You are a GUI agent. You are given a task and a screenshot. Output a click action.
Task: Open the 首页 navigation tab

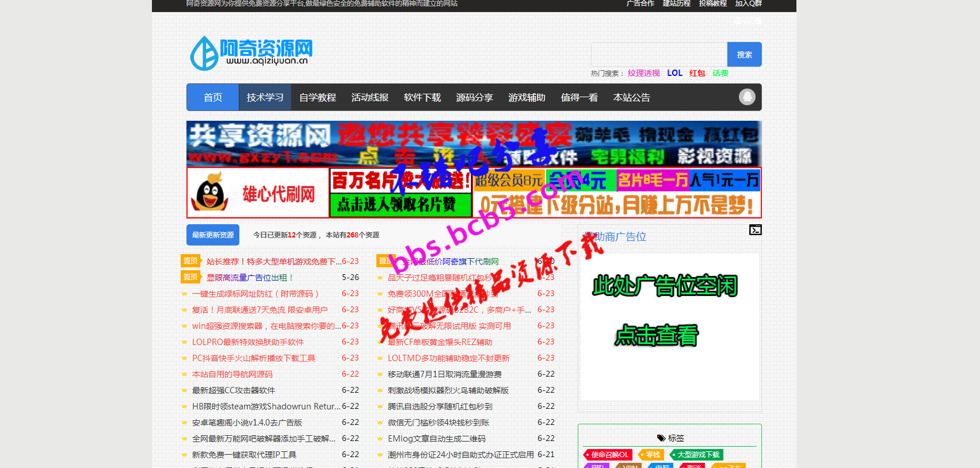point(213,97)
